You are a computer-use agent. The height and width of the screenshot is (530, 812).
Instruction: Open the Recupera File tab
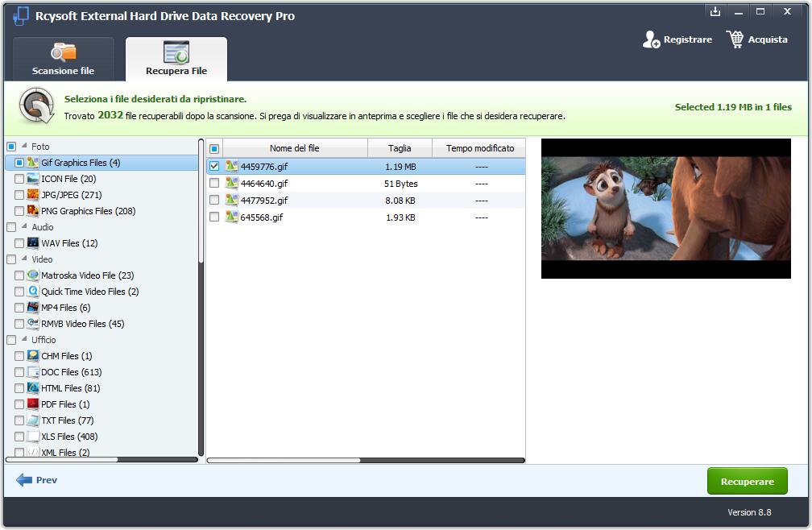point(176,60)
